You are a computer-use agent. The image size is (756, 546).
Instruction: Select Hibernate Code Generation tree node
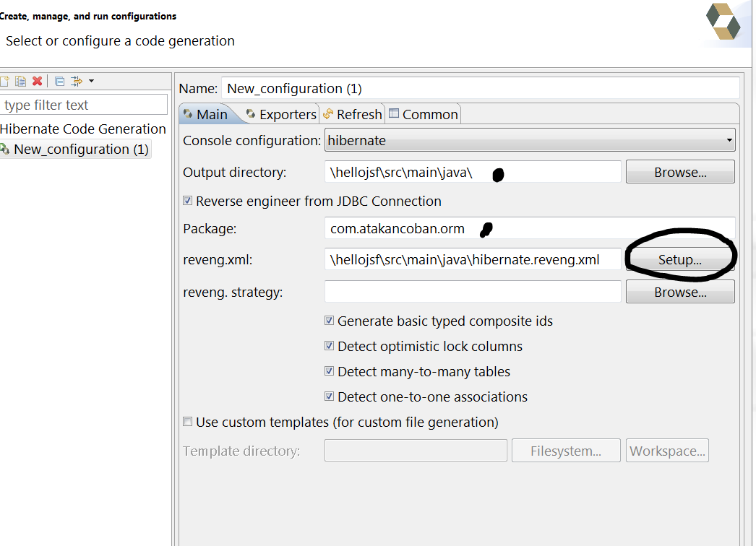[x=83, y=129]
